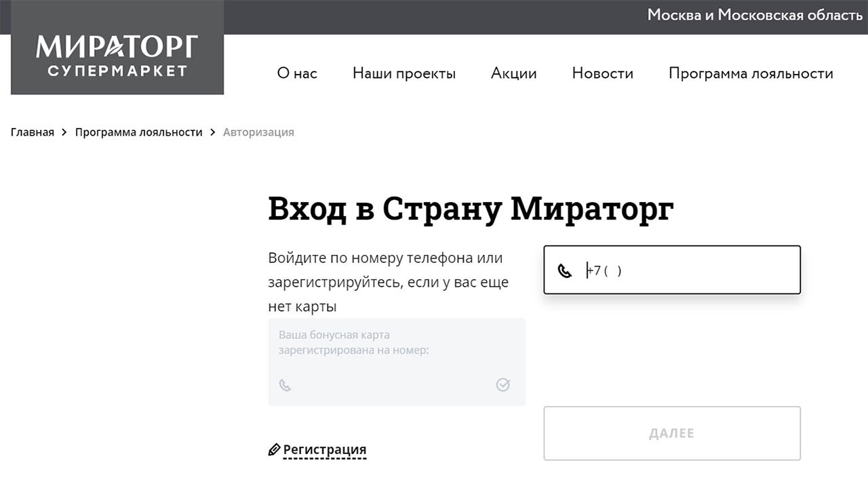
Task: Click the grey phone icon in the bonus card box
Action: coord(285,385)
